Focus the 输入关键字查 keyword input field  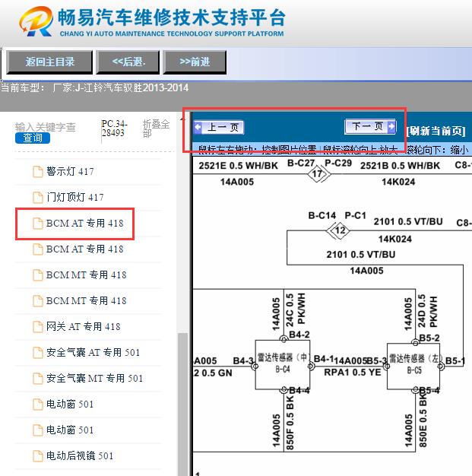pos(46,127)
